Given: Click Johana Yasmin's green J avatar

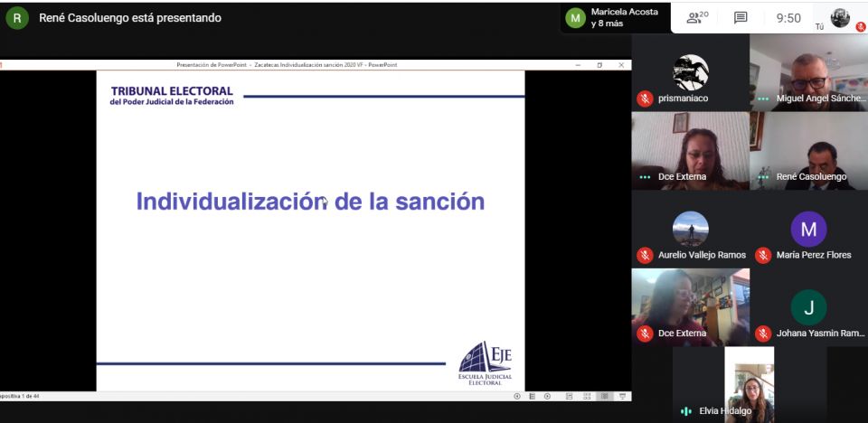Looking at the screenshot, I should tap(808, 307).
